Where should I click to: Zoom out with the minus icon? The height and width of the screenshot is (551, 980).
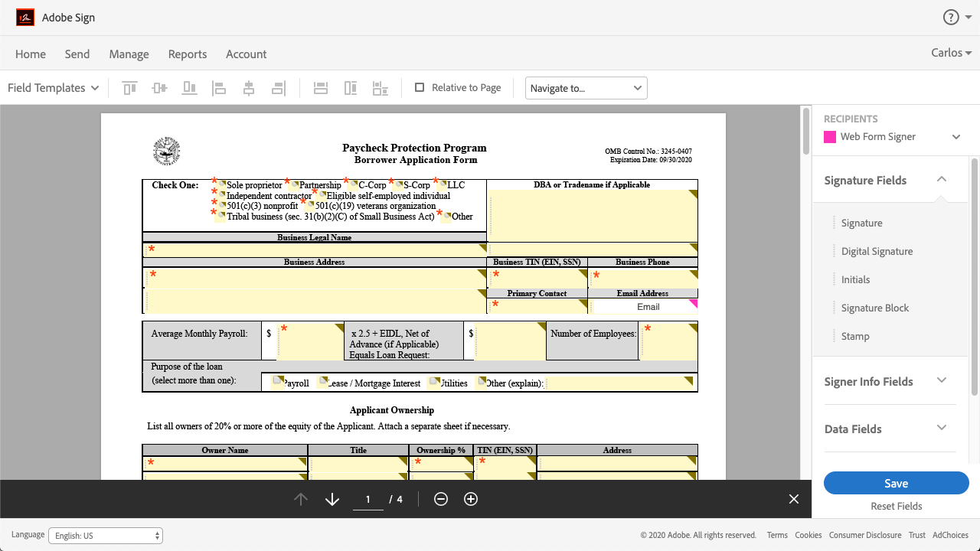point(440,499)
